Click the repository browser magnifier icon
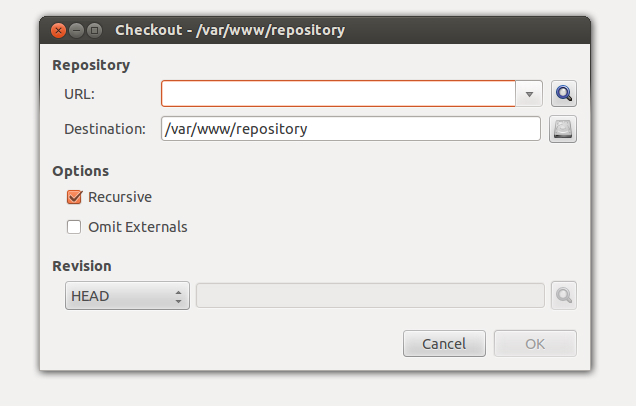Image resolution: width=636 pixels, height=406 pixels. [x=564, y=94]
